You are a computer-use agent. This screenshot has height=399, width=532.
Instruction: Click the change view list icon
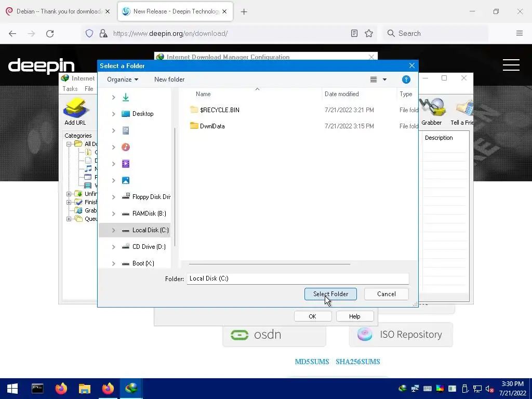[x=374, y=79]
